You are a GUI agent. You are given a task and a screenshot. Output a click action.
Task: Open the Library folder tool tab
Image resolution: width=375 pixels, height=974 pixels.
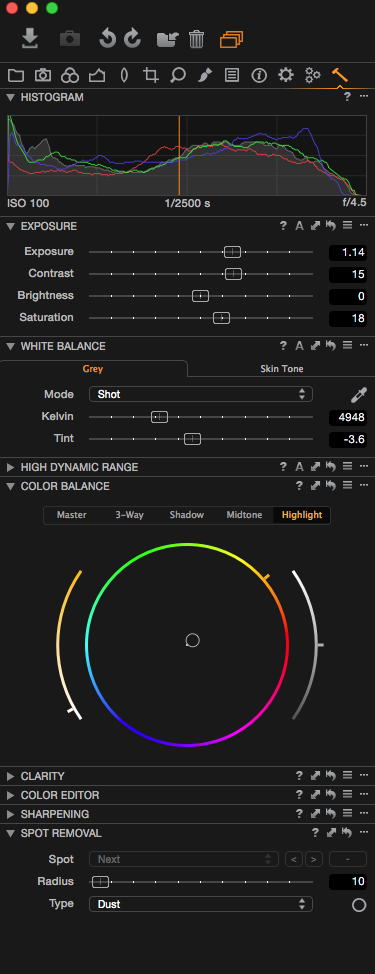click(x=16, y=76)
